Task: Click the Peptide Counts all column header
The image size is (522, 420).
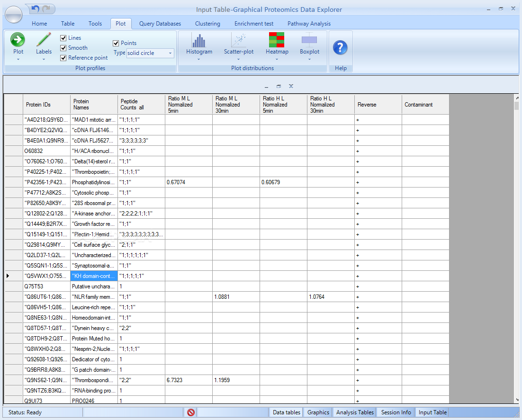Action: click(141, 105)
